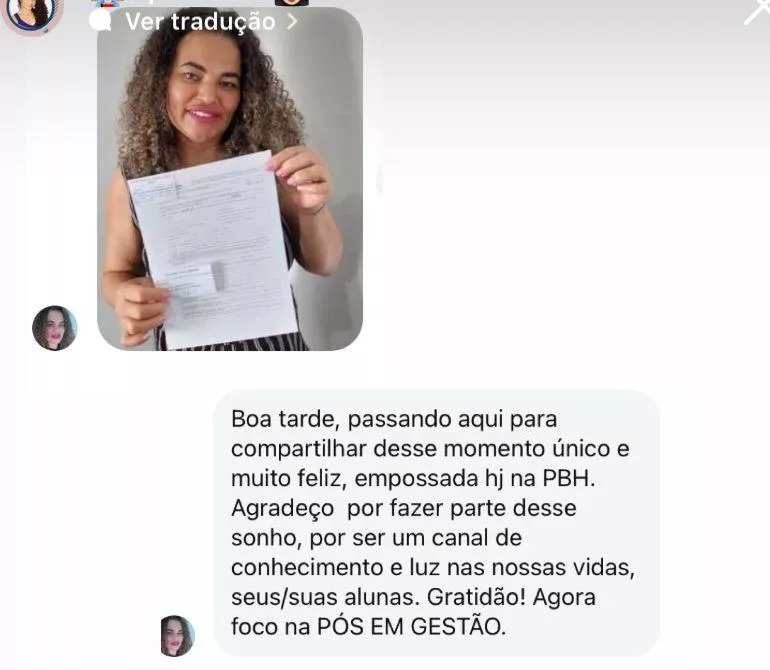Tap the speech bubble translation icon

tap(100, 21)
